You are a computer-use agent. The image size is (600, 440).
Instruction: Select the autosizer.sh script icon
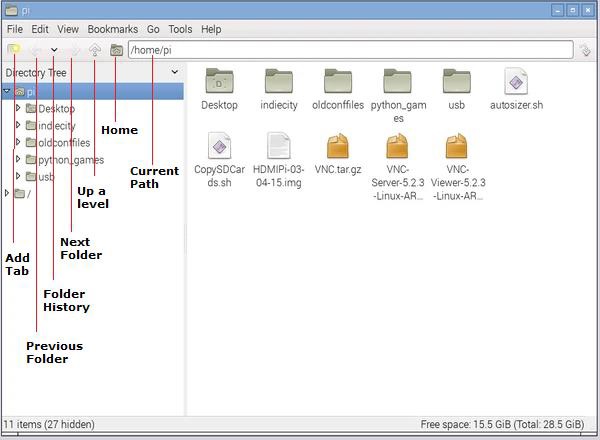pos(516,81)
